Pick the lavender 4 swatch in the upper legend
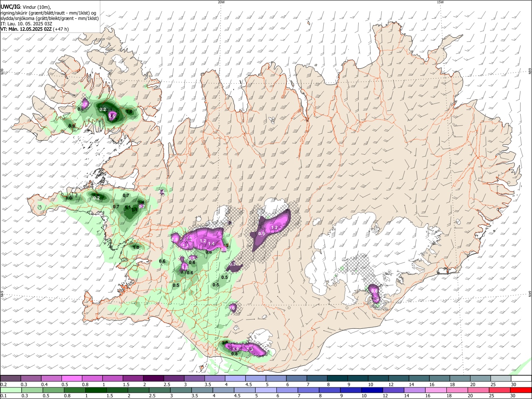 (235, 379)
